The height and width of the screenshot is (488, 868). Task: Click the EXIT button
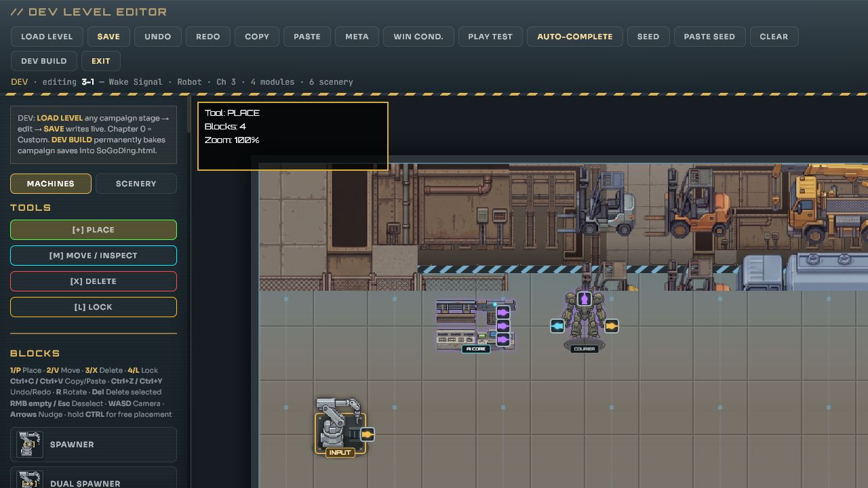[x=101, y=61]
